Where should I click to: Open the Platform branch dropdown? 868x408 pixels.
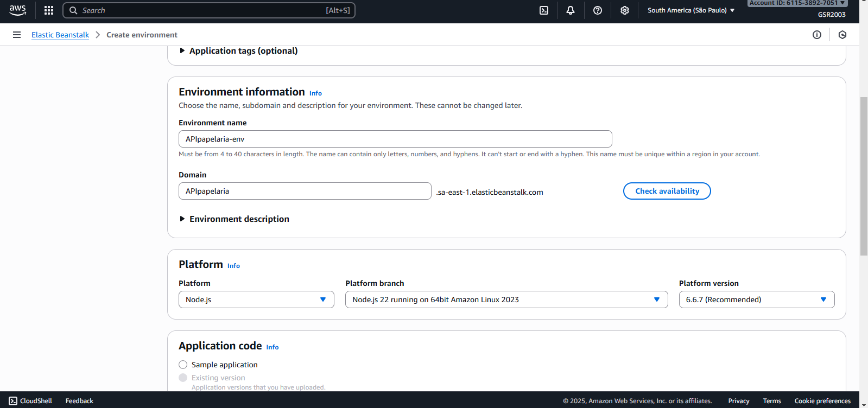506,299
